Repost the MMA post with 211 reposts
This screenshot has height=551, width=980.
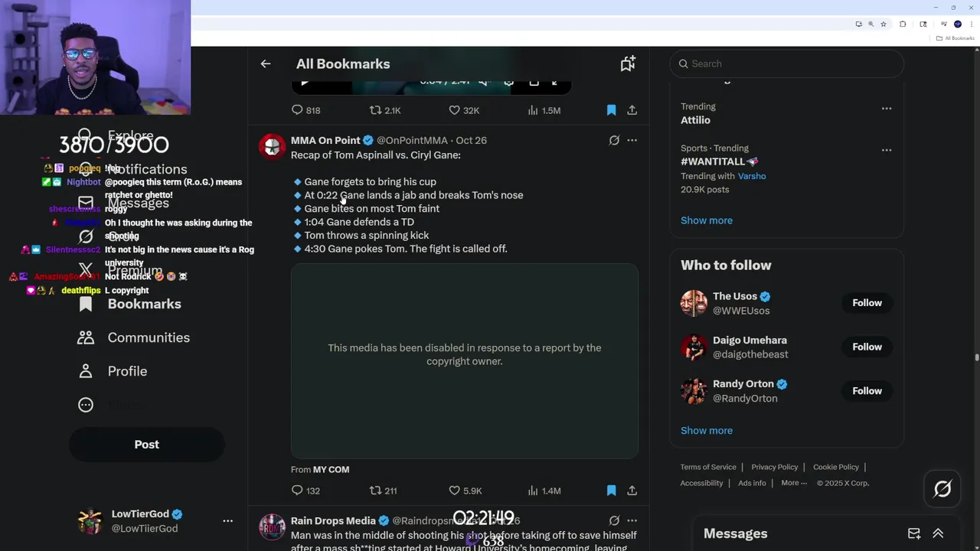(x=383, y=491)
